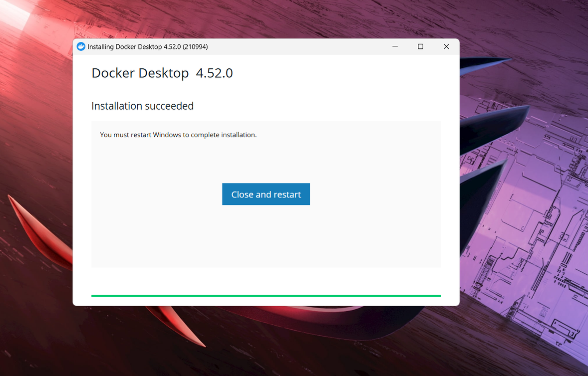Click the 'Docker Desktop 4.52.0' heading

pyautogui.click(x=162, y=73)
